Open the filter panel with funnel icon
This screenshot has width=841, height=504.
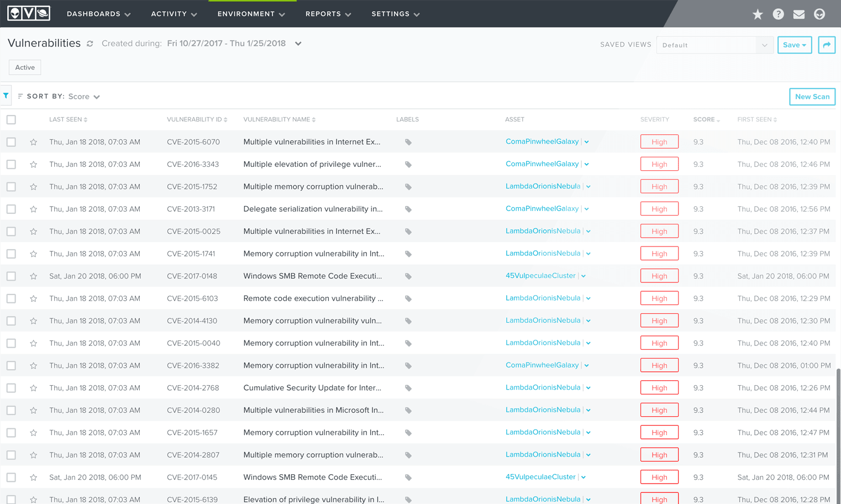click(x=6, y=95)
